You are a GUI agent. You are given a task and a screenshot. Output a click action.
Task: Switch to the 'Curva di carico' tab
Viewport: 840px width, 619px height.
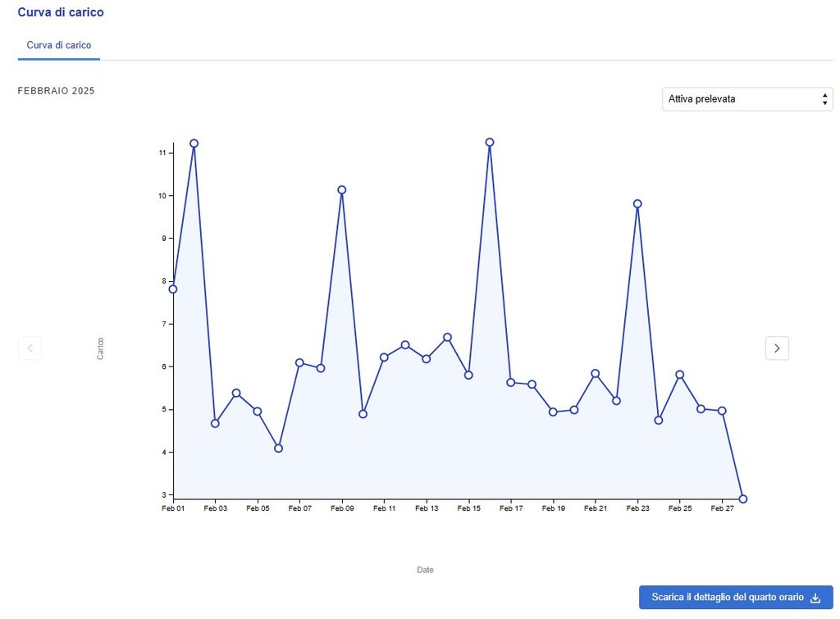(x=59, y=45)
